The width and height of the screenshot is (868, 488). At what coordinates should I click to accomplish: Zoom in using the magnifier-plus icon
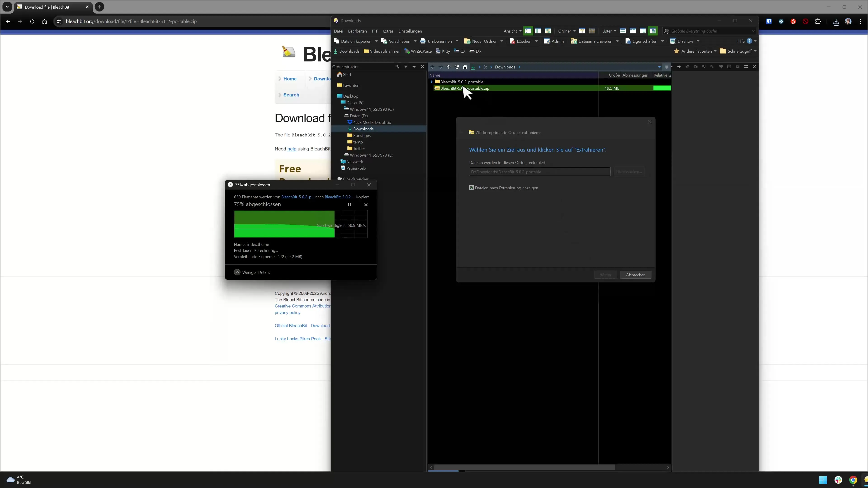point(704,67)
